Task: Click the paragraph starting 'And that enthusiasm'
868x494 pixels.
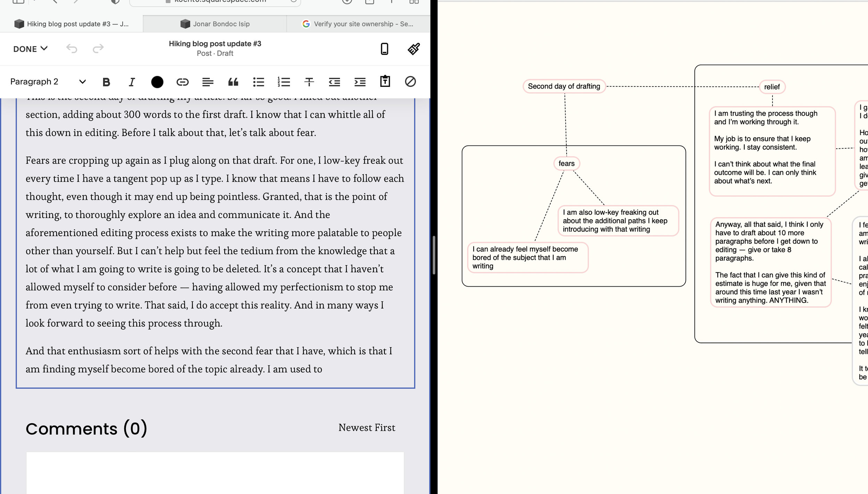Action: point(209,360)
